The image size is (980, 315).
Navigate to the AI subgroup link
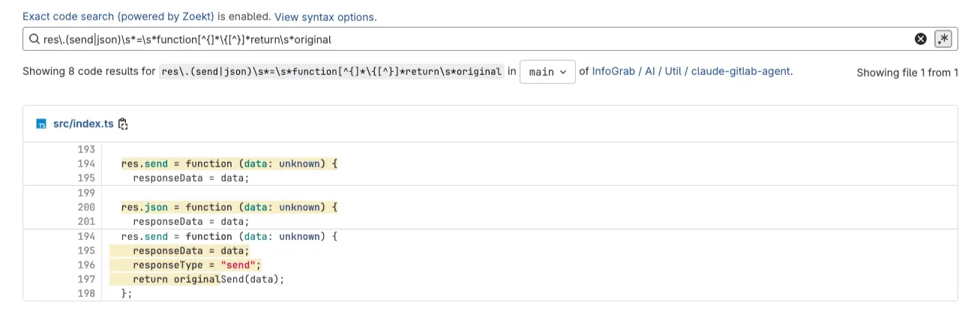(654, 71)
